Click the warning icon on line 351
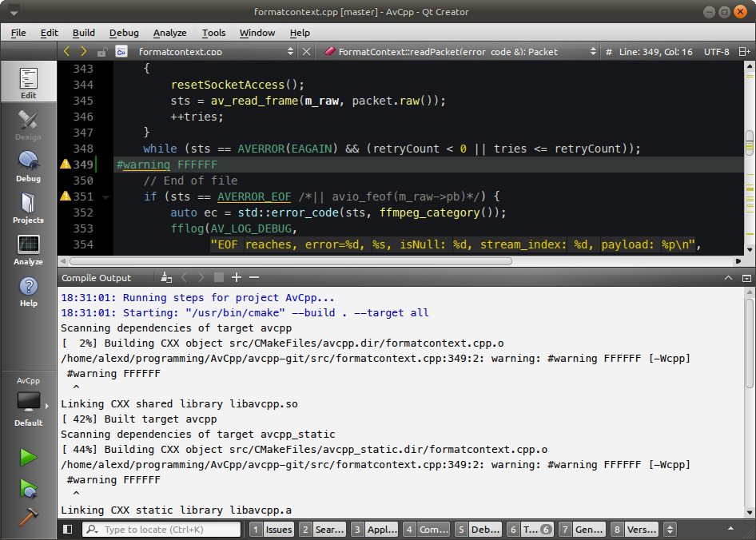Image resolution: width=756 pixels, height=540 pixels. pos(65,197)
